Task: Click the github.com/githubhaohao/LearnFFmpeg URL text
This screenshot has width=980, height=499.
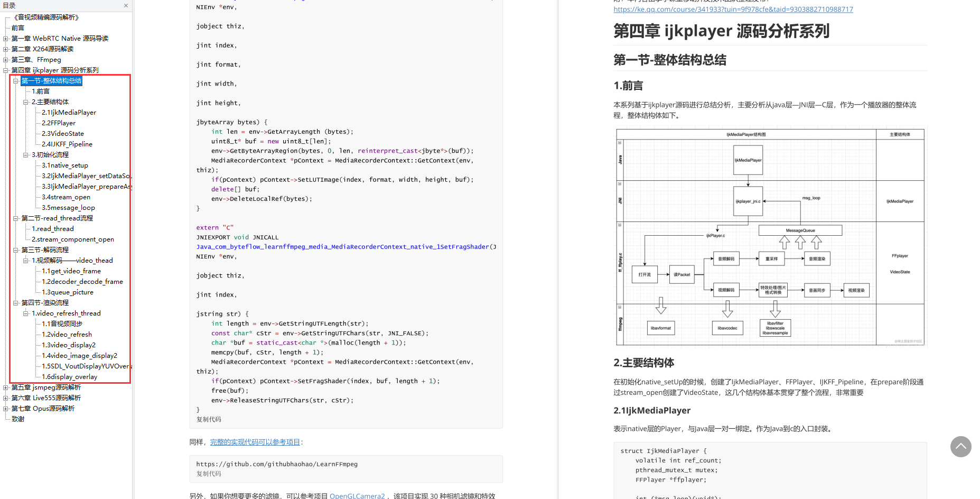Action: coord(277,464)
